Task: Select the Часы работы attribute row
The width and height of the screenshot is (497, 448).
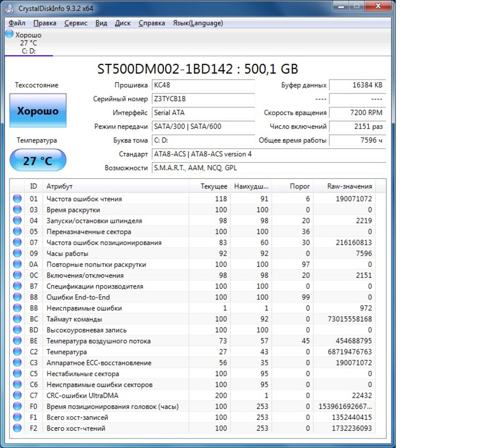Action: pyautogui.click(x=67, y=254)
